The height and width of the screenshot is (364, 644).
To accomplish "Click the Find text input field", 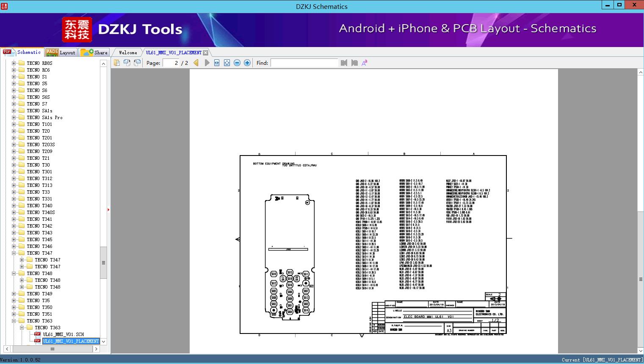I will click(304, 63).
